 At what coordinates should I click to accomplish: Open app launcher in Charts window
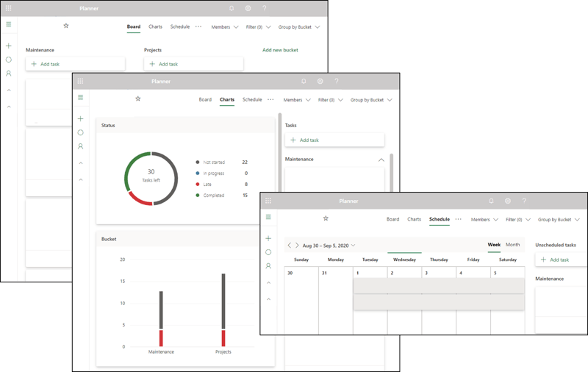[x=80, y=81]
